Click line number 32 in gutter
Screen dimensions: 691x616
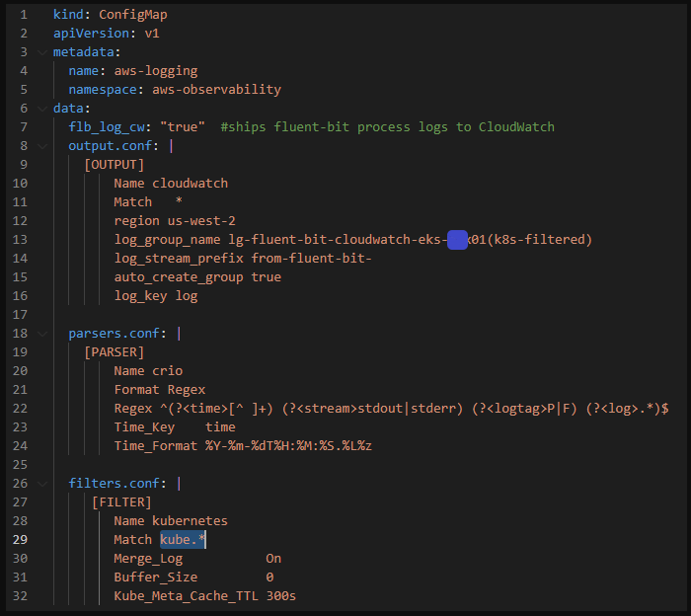click(x=21, y=596)
